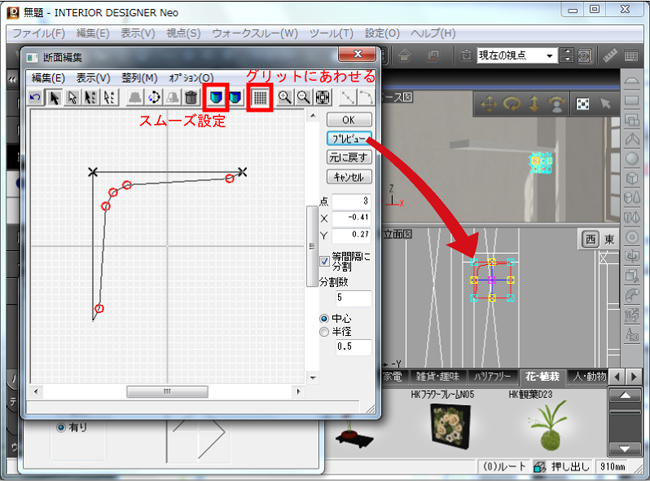This screenshot has width=650, height=481.
Task: Open the 現在の視点 viewpoint dropdown
Action: pos(517,55)
